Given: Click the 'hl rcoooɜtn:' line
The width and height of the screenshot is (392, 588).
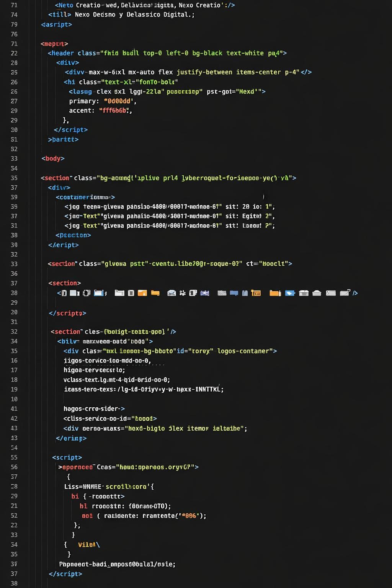Looking at the screenshot, I should point(125,506).
